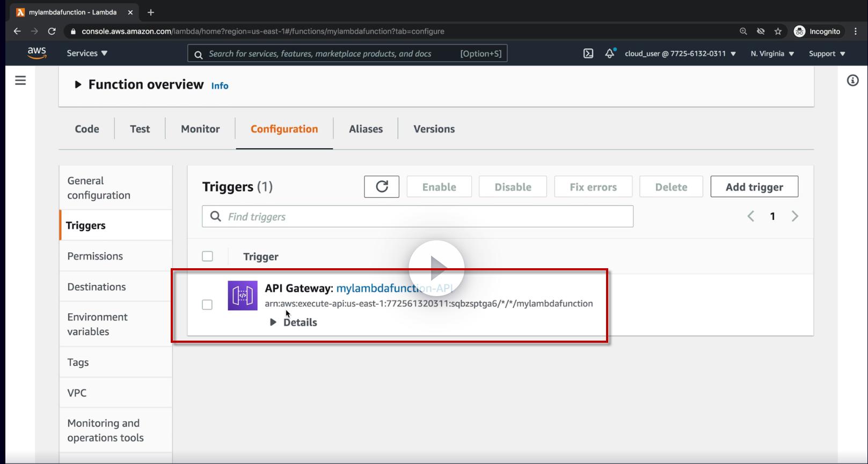The image size is (868, 464).
Task: Refresh the triggers list
Action: point(382,187)
